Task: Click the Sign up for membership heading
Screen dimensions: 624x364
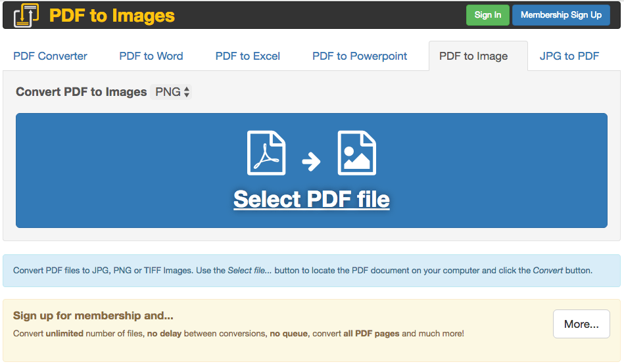Action: point(93,315)
